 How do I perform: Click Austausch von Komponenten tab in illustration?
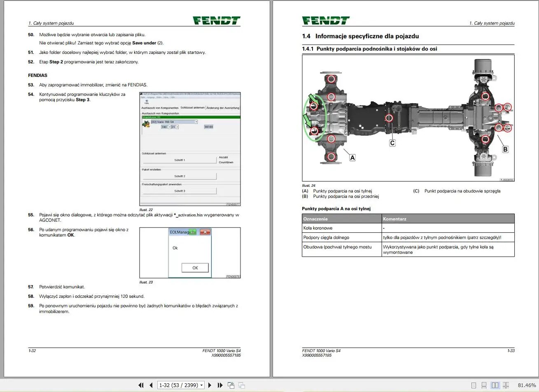pos(160,108)
